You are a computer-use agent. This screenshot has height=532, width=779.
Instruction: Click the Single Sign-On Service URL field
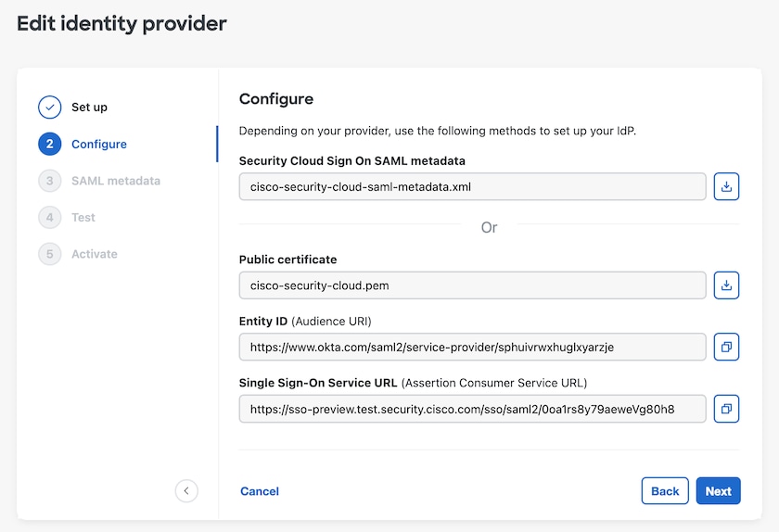(x=472, y=409)
